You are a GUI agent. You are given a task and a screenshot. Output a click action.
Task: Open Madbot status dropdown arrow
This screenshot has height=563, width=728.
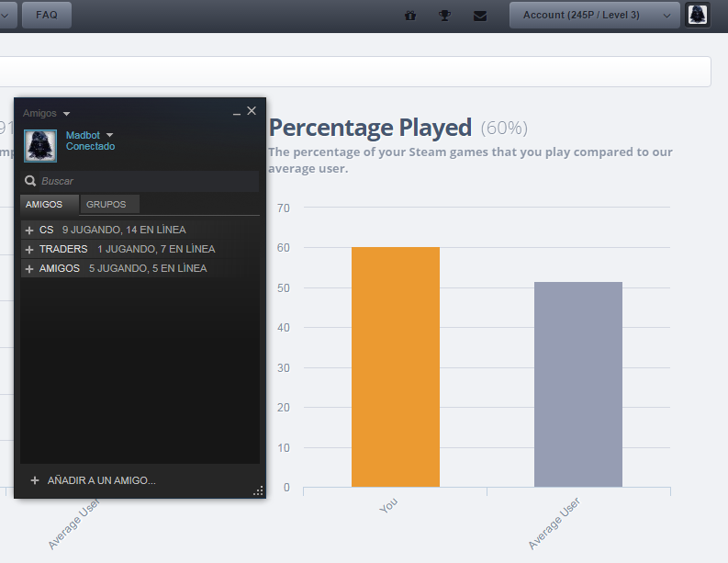click(109, 135)
